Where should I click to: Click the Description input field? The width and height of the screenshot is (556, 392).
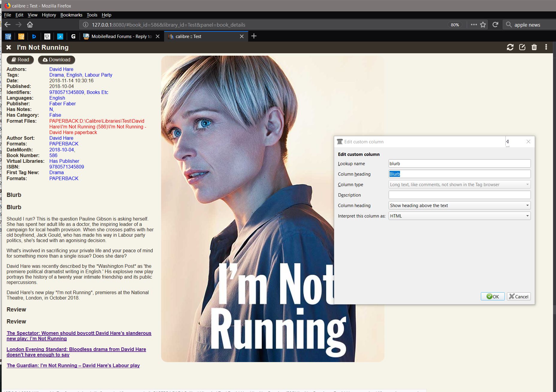[459, 195]
